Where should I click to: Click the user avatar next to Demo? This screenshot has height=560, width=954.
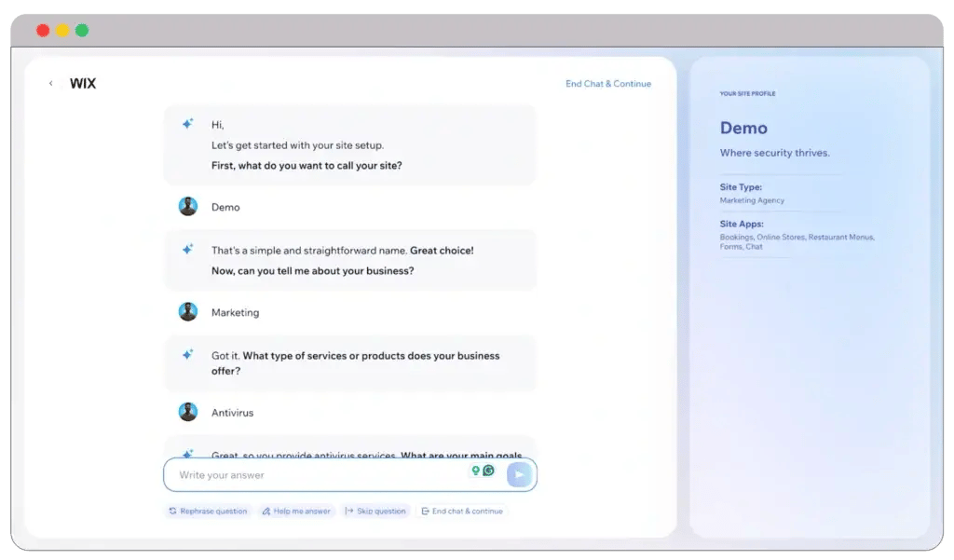point(188,207)
